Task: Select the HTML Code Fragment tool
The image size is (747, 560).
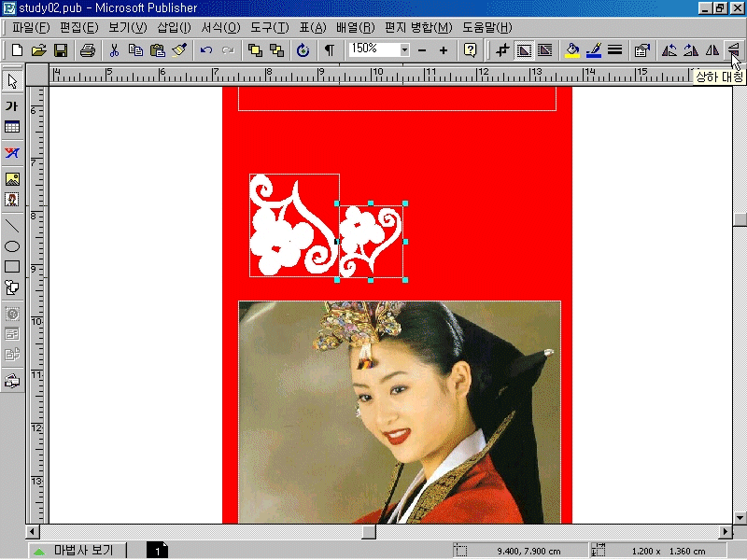Action: coord(12,355)
